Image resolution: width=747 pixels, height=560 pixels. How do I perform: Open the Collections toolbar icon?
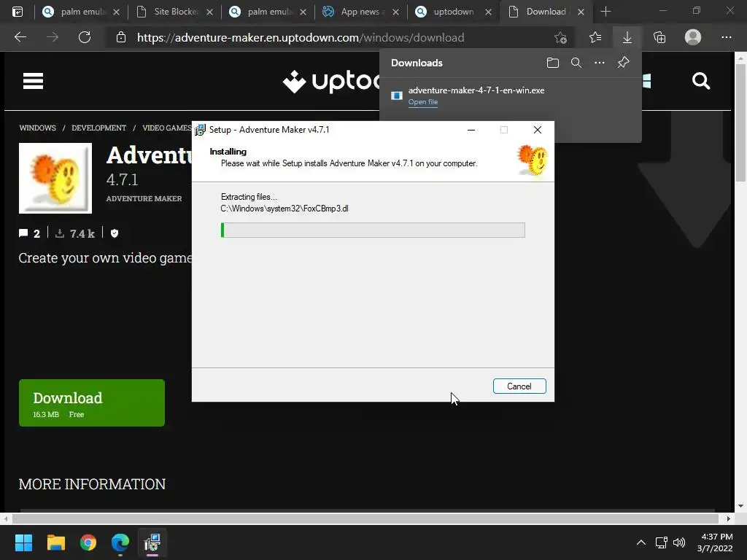click(x=659, y=37)
